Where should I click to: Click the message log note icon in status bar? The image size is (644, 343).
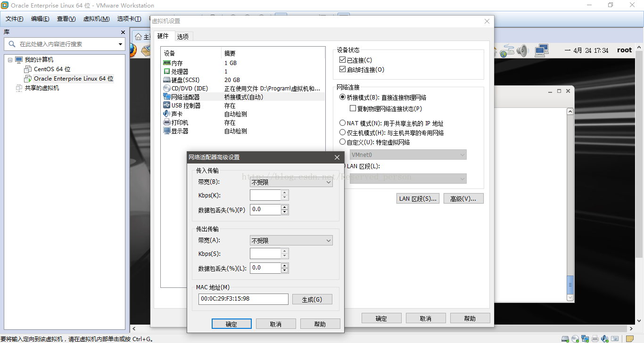click(x=630, y=339)
